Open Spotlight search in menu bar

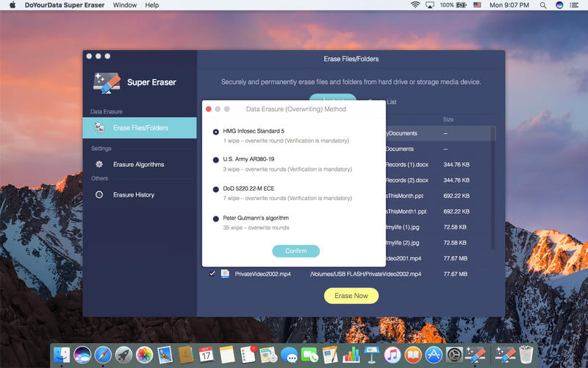[543, 5]
